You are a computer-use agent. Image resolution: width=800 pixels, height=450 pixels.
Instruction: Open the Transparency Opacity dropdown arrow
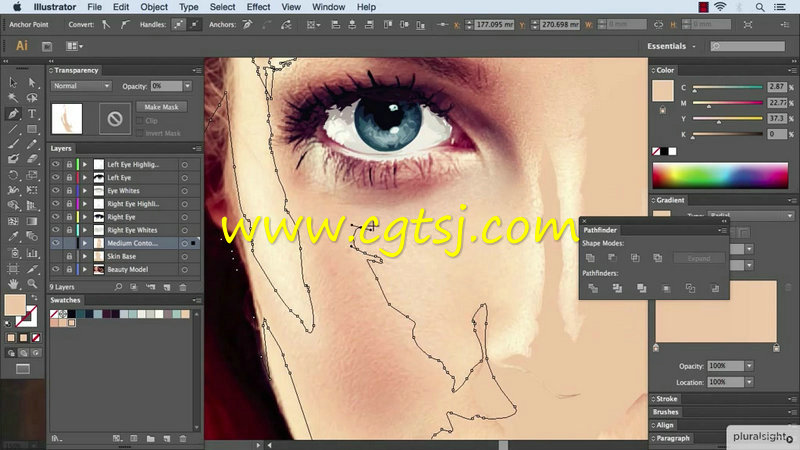coord(188,86)
